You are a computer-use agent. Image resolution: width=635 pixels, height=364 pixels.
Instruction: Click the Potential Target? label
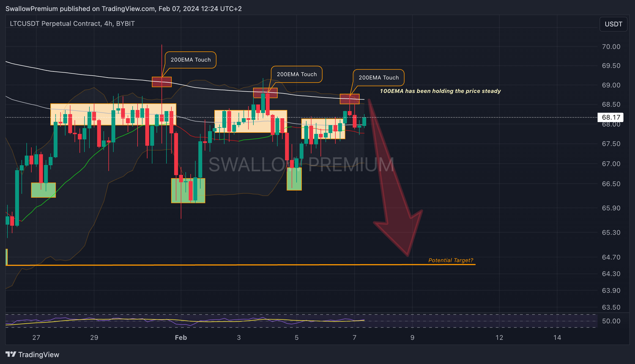click(451, 260)
